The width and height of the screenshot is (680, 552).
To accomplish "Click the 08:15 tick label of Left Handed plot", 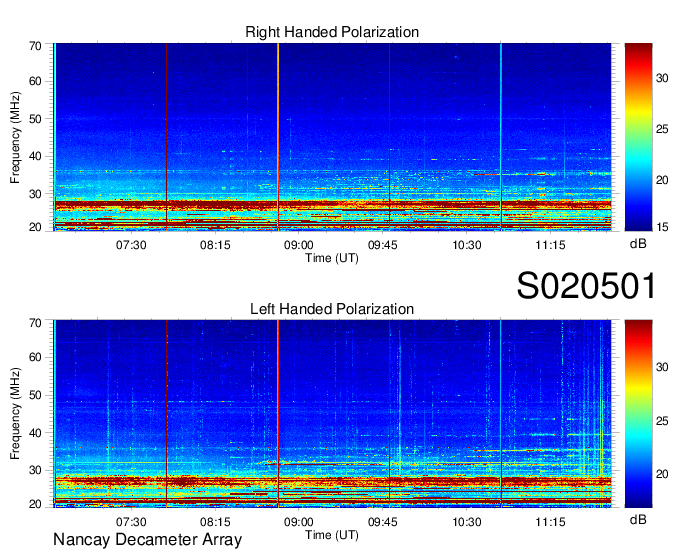I will click(x=215, y=522).
